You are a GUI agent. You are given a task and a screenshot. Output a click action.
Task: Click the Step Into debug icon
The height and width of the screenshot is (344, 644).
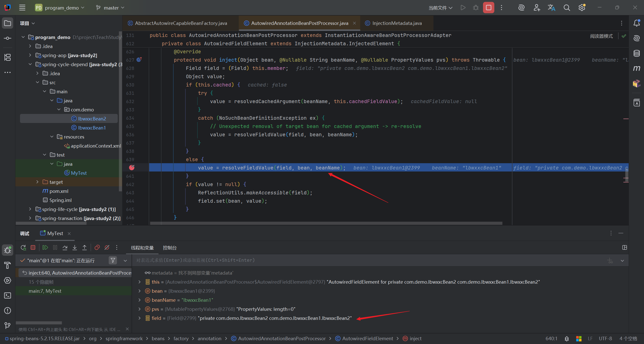(75, 248)
